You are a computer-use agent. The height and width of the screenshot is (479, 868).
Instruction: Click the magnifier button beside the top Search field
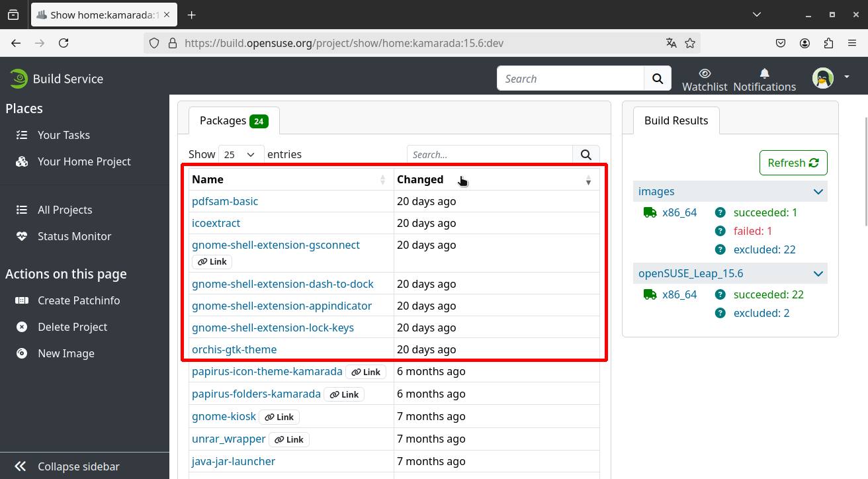658,78
